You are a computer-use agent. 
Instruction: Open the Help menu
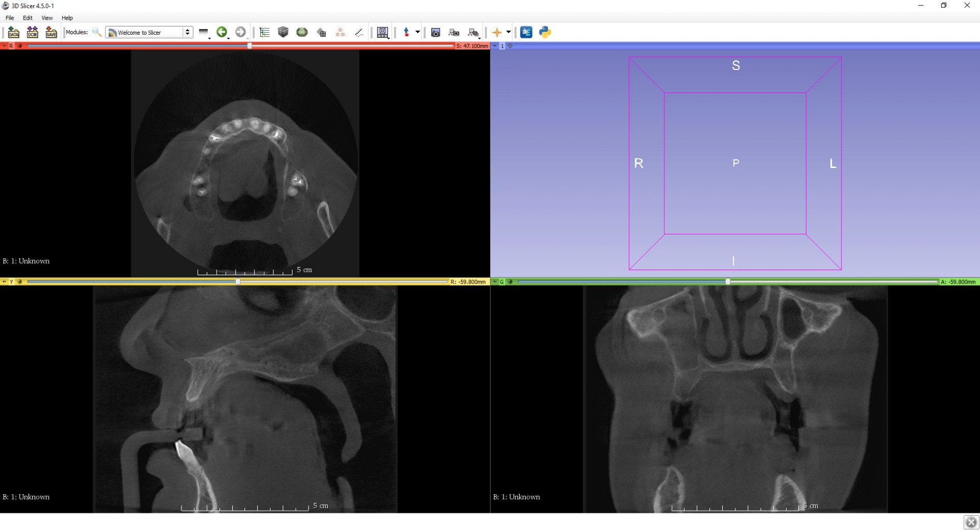(67, 18)
